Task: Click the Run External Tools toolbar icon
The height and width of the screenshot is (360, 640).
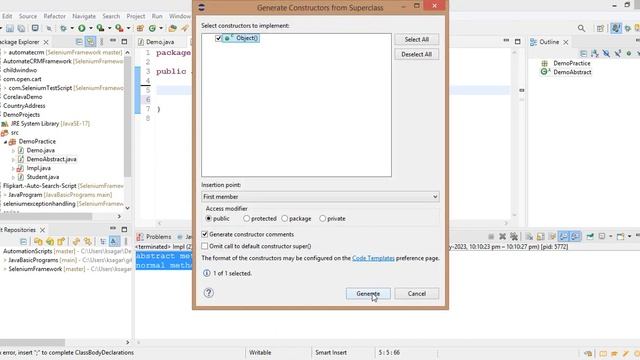Action: (119, 28)
